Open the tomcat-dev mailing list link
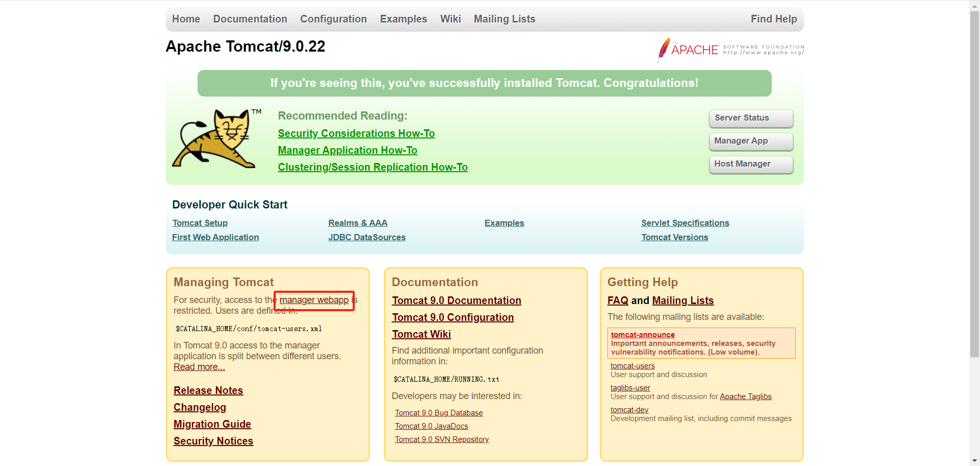 pos(629,410)
